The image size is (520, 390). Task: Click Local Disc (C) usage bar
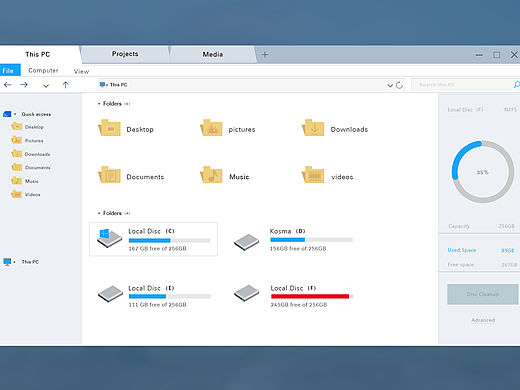pos(169,240)
